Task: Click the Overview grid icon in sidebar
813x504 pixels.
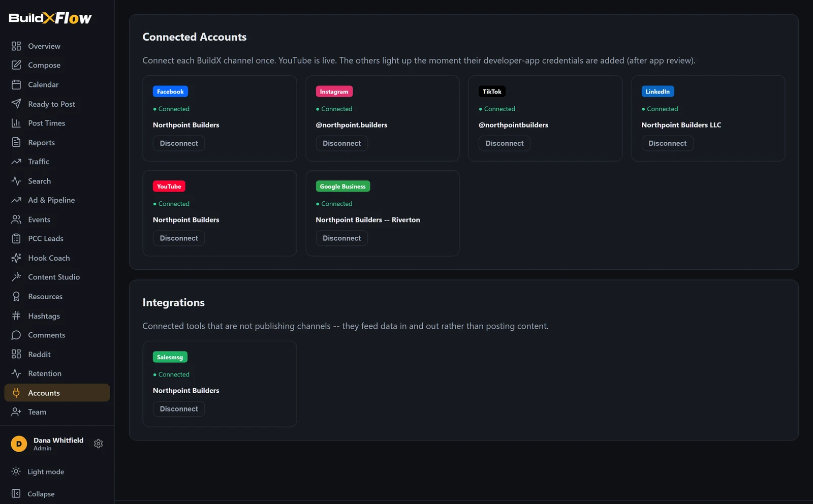Action: point(16,46)
